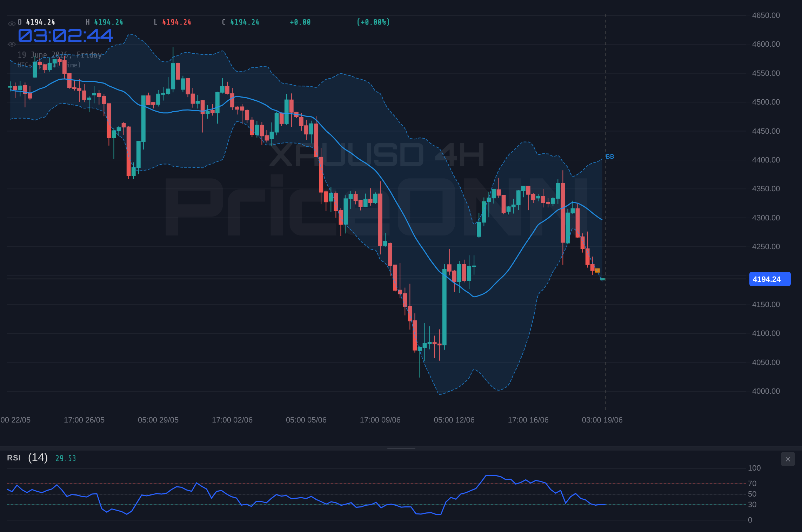The image size is (802, 532).
Task: Click the 17:00 09/06 time label
Action: coord(380,420)
